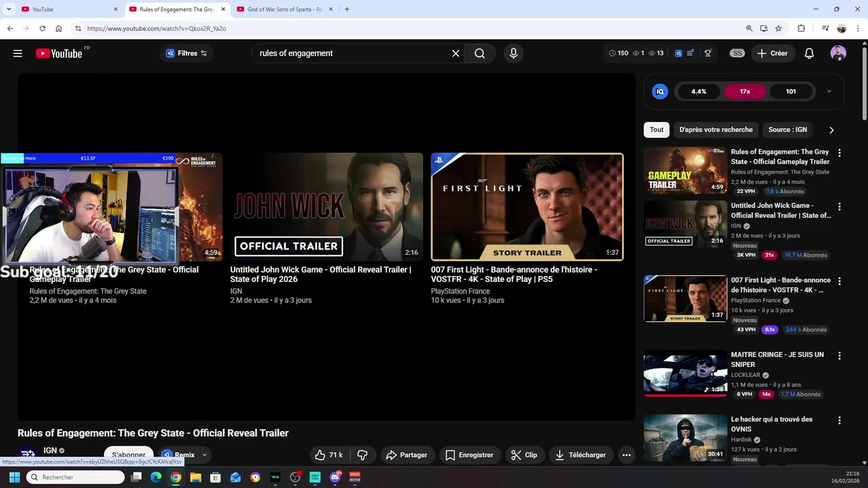This screenshot has height=488, width=868.
Task: Click Télécharger to download video
Action: (x=580, y=455)
